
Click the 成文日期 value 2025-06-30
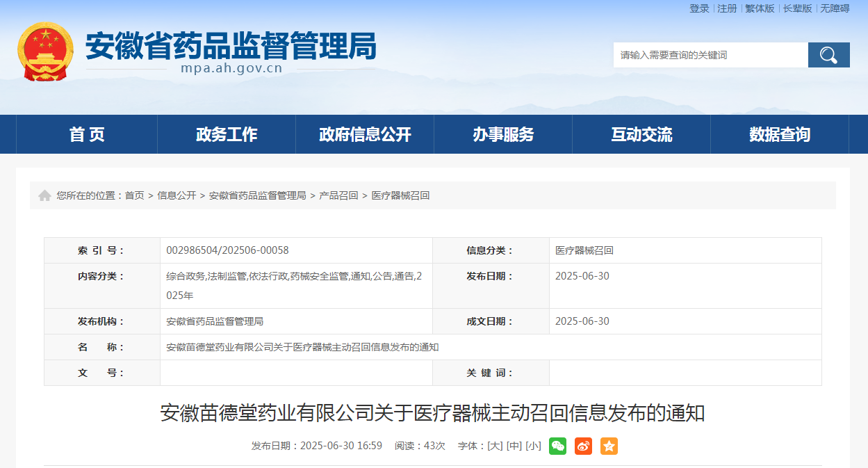click(582, 321)
